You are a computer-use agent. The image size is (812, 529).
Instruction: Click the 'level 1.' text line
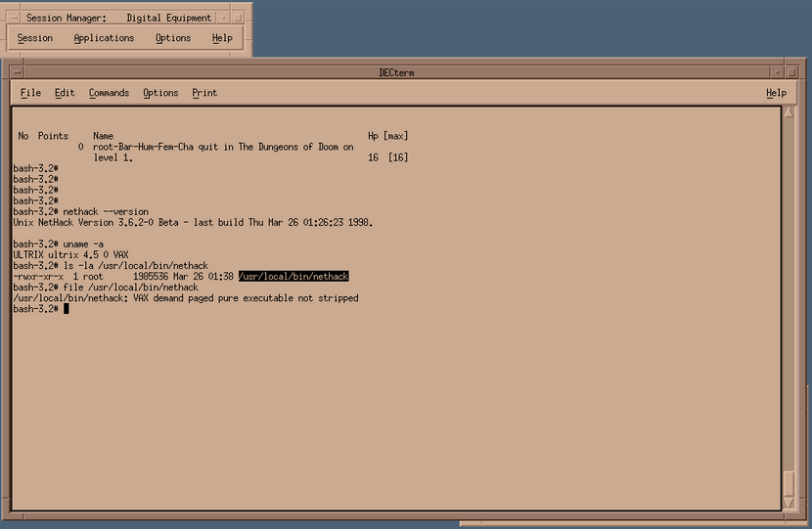pos(113,157)
